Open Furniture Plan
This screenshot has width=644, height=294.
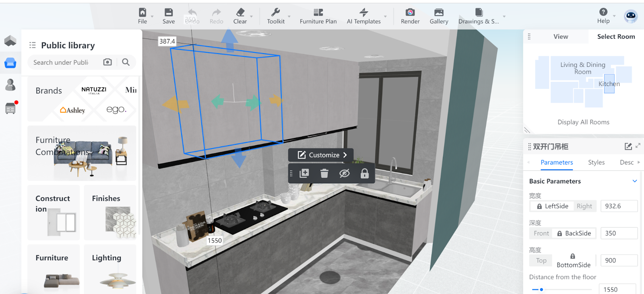[x=318, y=16]
